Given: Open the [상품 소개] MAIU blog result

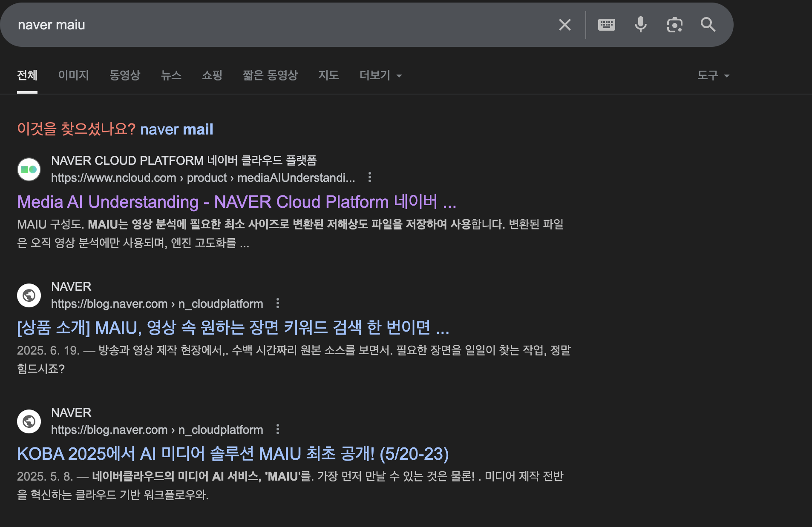Looking at the screenshot, I should click(x=233, y=327).
